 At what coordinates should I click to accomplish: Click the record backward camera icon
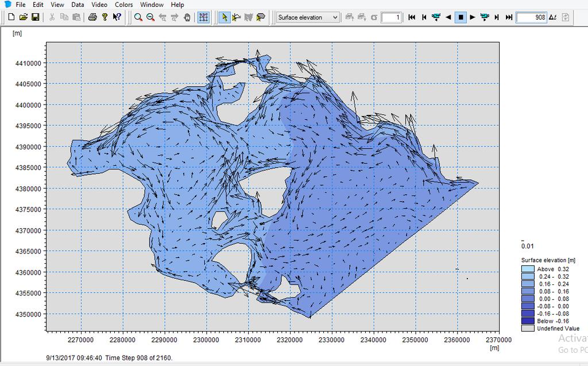tap(436, 17)
